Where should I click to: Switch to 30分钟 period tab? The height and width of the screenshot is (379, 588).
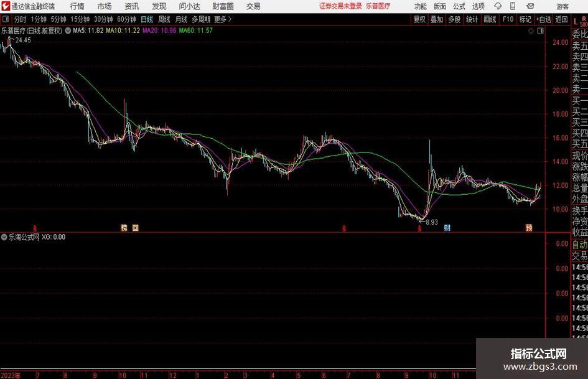103,19
